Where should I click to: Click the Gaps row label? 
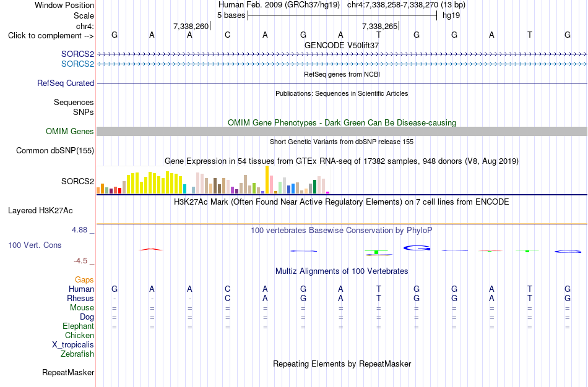click(84, 280)
